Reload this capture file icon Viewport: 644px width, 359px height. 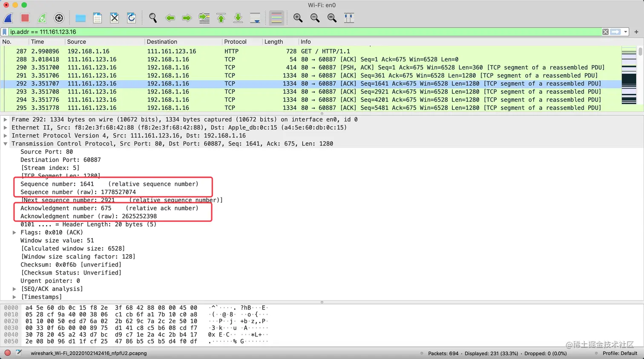coord(132,18)
